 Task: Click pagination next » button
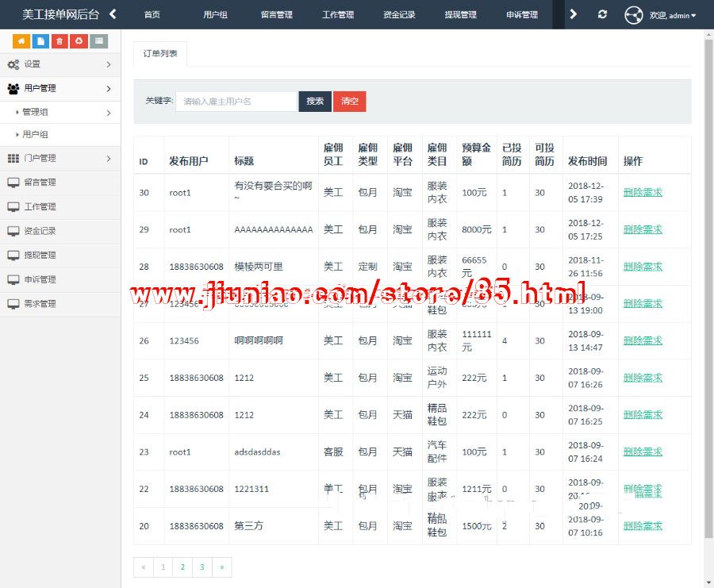(x=222, y=567)
